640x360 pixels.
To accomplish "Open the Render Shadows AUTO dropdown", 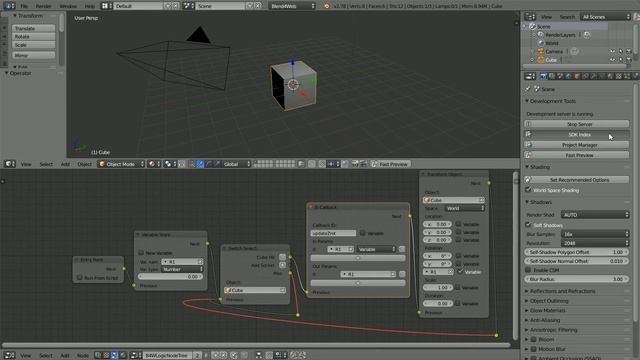I will click(x=595, y=215).
